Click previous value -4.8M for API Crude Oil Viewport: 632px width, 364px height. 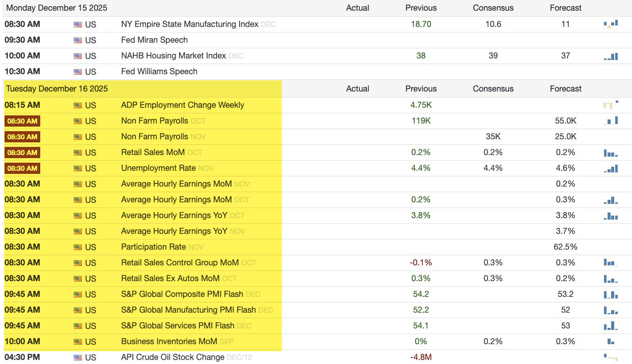point(421,357)
